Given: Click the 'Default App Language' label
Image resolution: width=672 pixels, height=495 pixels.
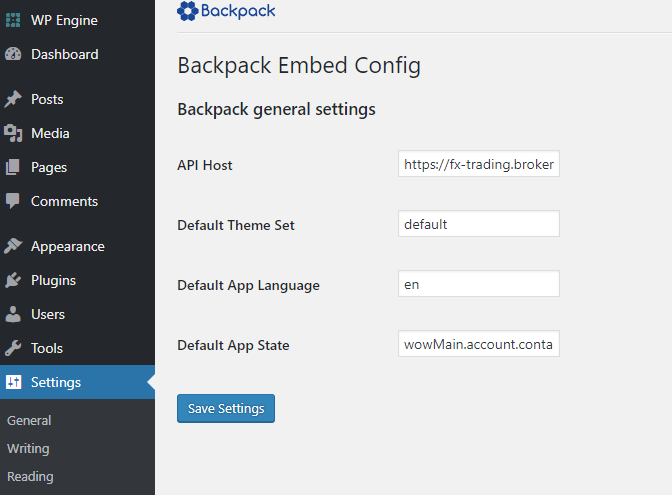Looking at the screenshot, I should pyautogui.click(x=249, y=285).
